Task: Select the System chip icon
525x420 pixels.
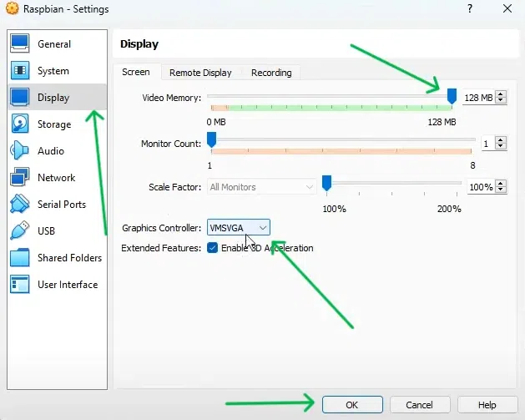Action: pyautogui.click(x=21, y=71)
